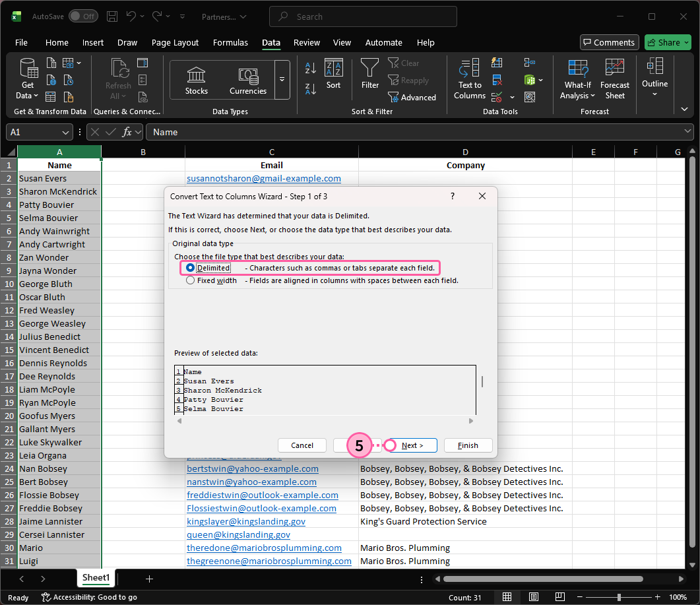Open the Review ribbon tab
This screenshot has height=605, width=700.
coord(306,42)
